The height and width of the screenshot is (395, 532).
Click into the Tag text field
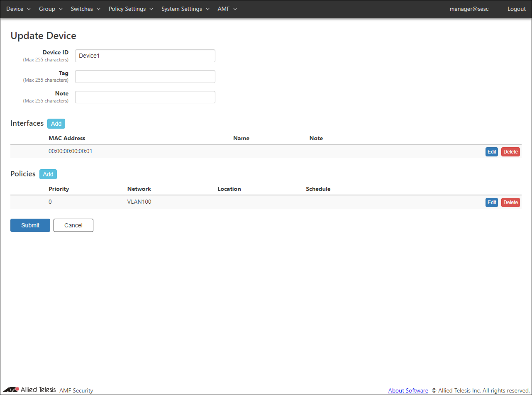(x=145, y=76)
